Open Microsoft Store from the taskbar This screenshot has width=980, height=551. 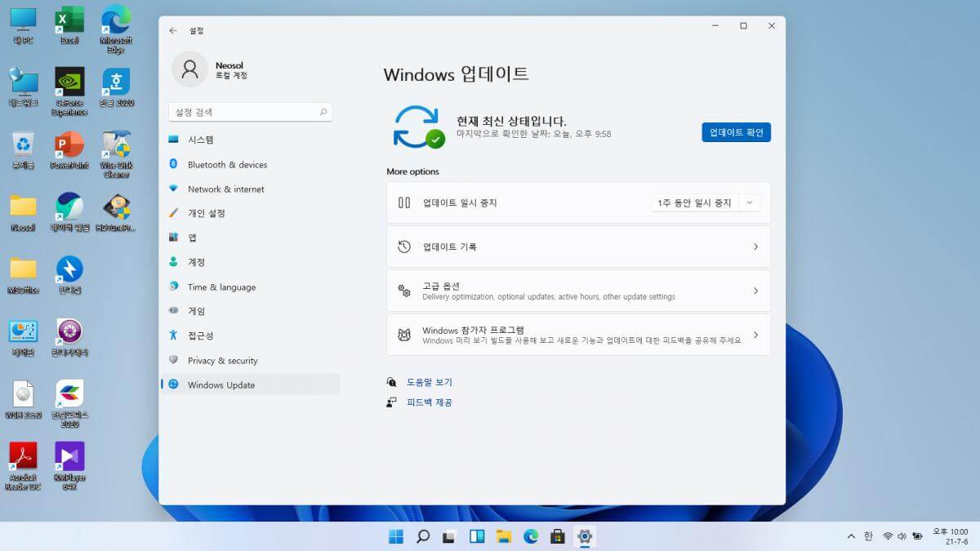click(x=558, y=536)
